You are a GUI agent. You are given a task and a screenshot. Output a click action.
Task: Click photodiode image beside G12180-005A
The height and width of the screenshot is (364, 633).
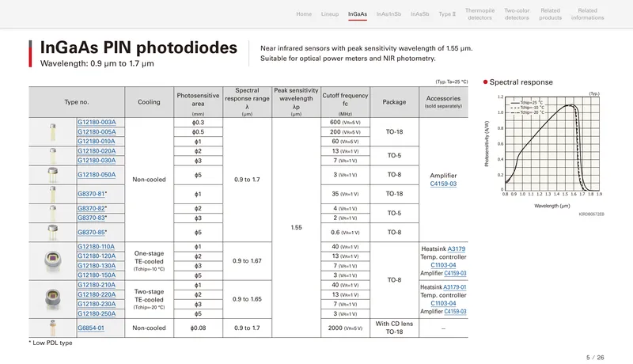click(53, 132)
